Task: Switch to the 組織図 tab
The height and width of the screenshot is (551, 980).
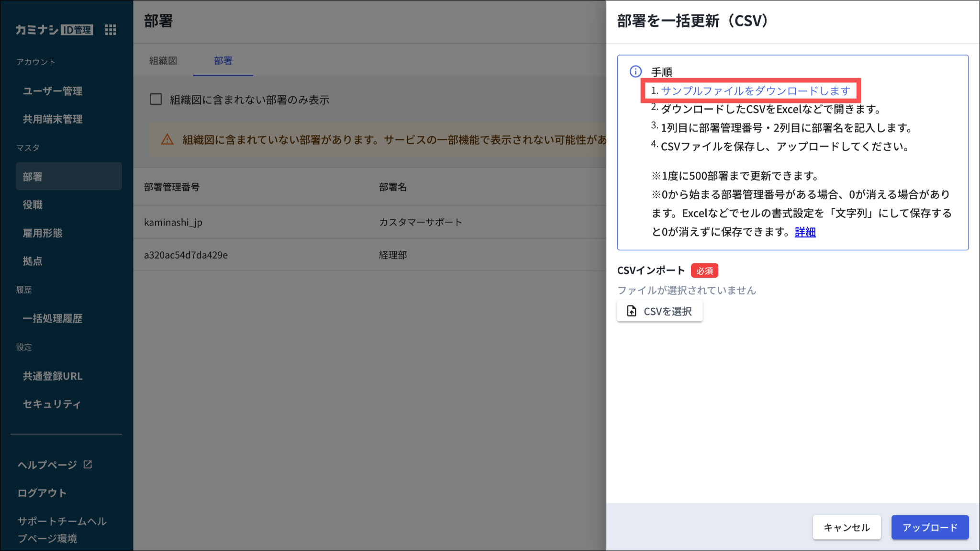Action: pos(163,61)
